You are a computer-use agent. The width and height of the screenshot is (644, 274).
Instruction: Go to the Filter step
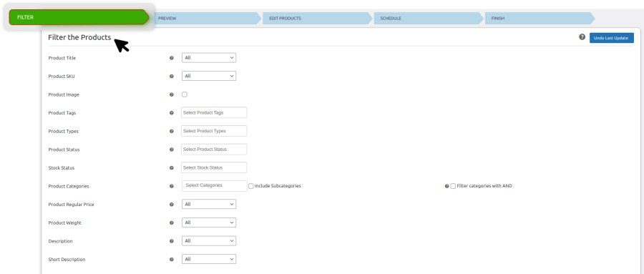tap(79, 17)
